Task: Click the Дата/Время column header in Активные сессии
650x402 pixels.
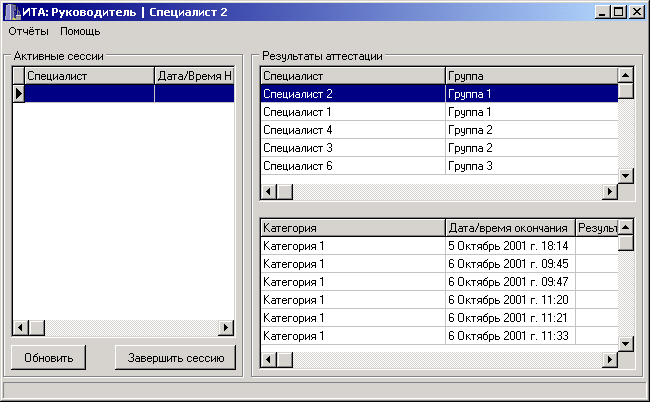Action: tap(194, 76)
